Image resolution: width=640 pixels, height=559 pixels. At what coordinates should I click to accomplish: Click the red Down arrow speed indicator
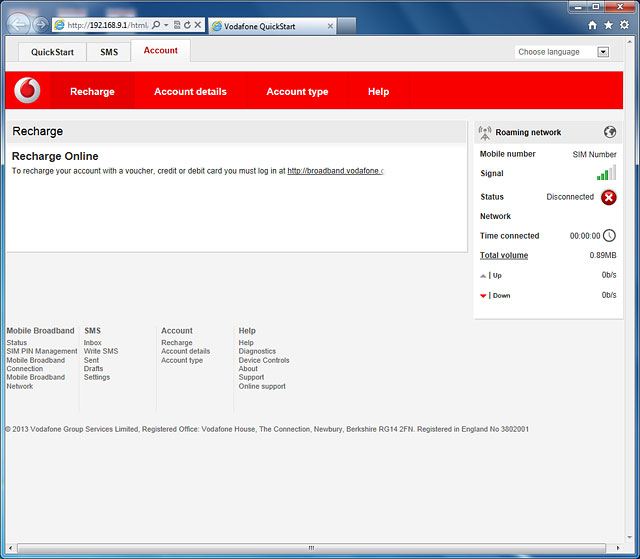tap(483, 296)
